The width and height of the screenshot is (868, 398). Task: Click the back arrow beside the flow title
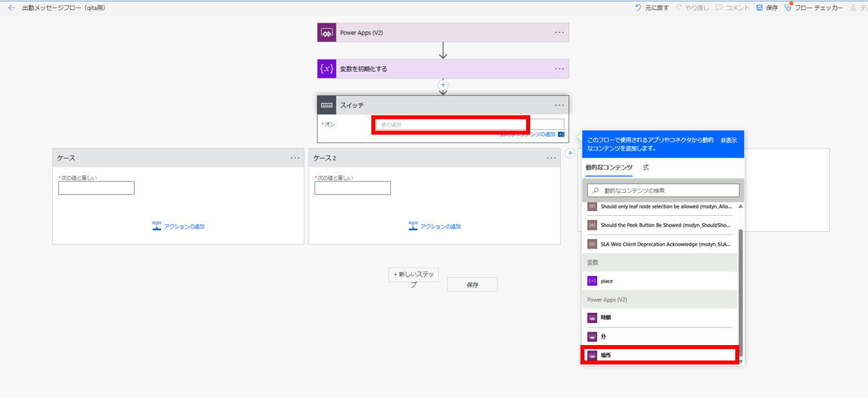pos(11,8)
